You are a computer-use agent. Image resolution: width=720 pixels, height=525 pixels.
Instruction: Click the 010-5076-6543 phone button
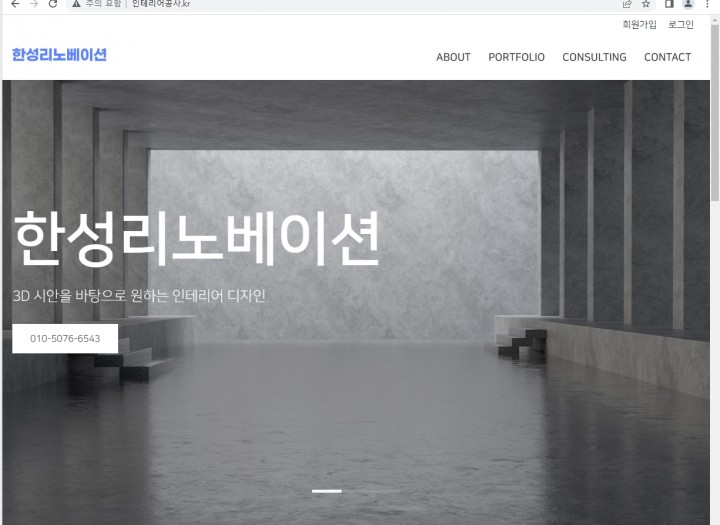(65, 339)
